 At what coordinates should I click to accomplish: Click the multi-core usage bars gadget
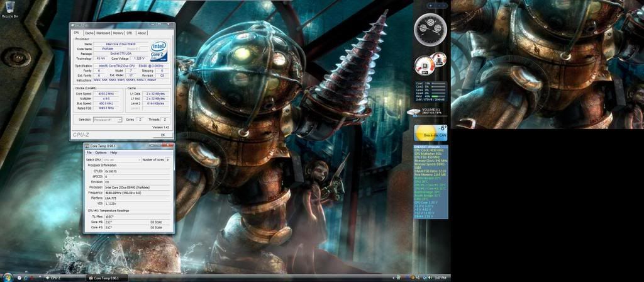click(430, 91)
